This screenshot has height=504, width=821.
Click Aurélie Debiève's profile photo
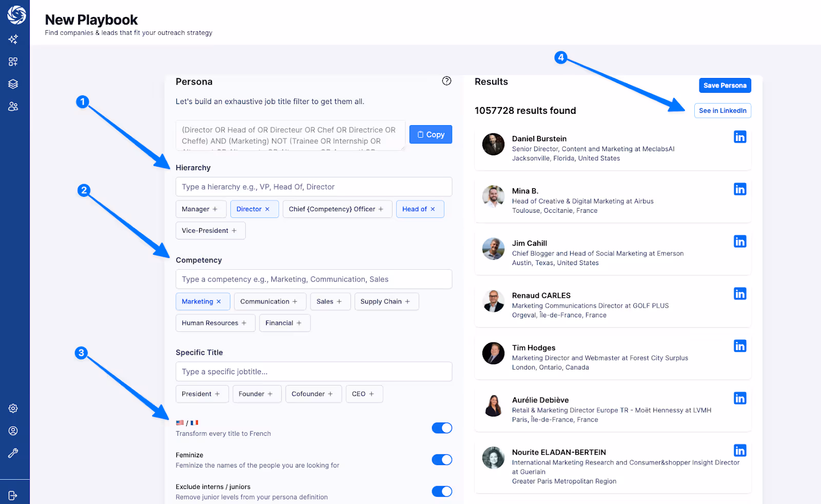pos(493,406)
